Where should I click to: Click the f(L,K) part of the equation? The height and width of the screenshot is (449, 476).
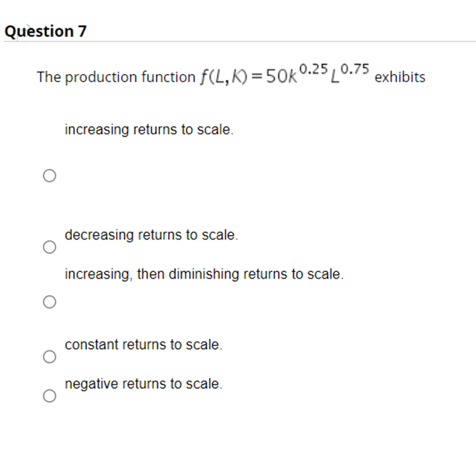point(223,77)
